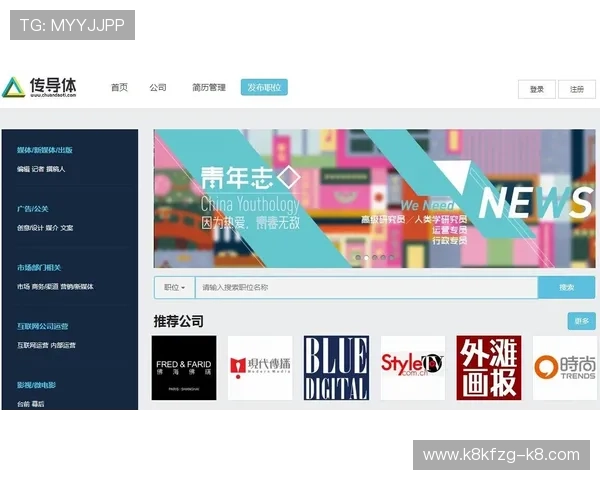The image size is (600, 480).
Task: Click the blue 搜索 button
Action: click(566, 287)
